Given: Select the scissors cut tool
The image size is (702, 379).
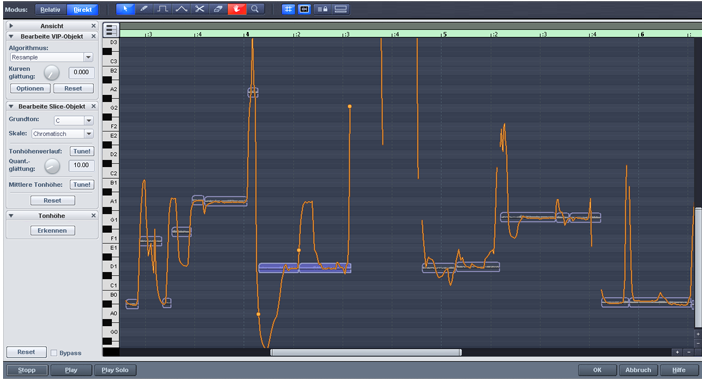Looking at the screenshot, I should (x=200, y=9).
